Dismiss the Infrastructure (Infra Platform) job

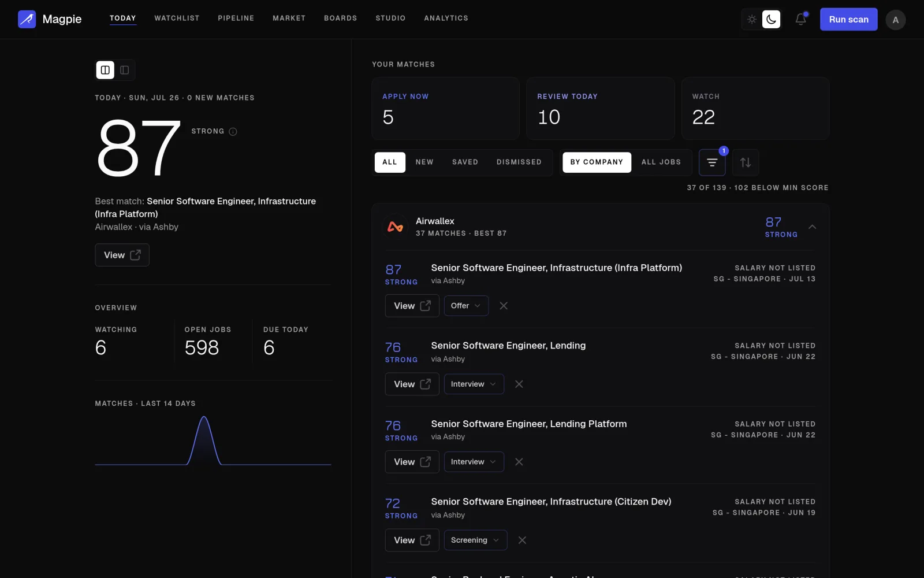[504, 306]
